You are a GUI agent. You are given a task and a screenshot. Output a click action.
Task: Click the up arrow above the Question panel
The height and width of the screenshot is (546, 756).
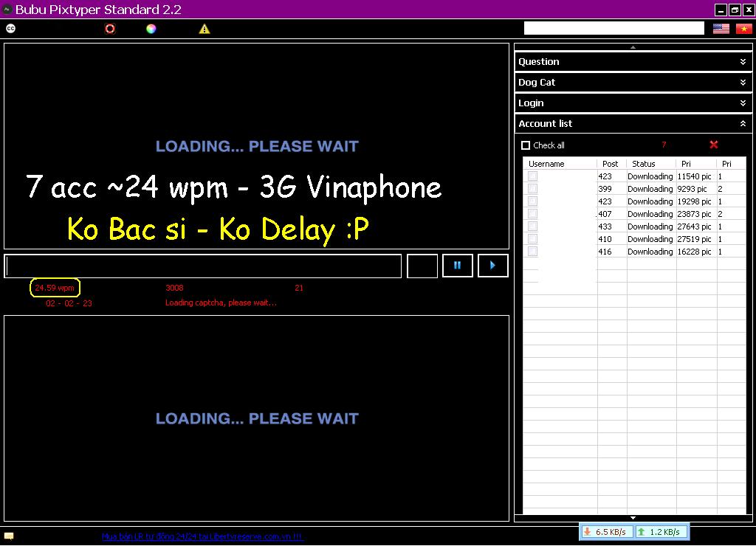(633, 47)
